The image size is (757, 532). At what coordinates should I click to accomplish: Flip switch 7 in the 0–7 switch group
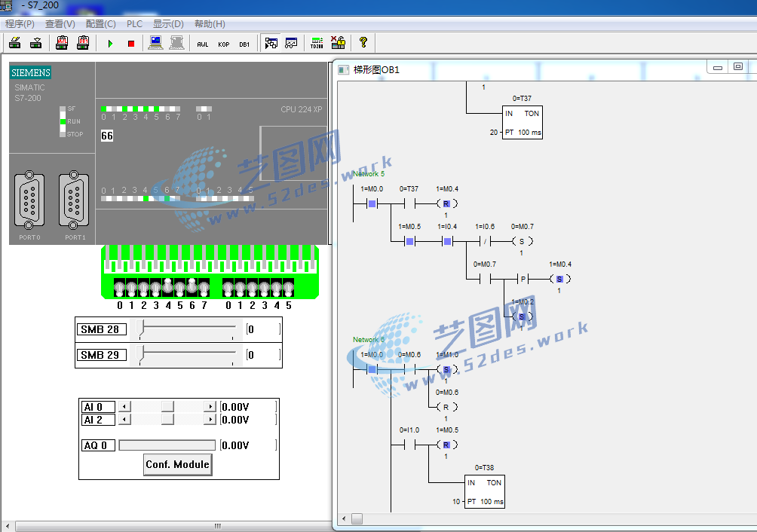point(204,288)
